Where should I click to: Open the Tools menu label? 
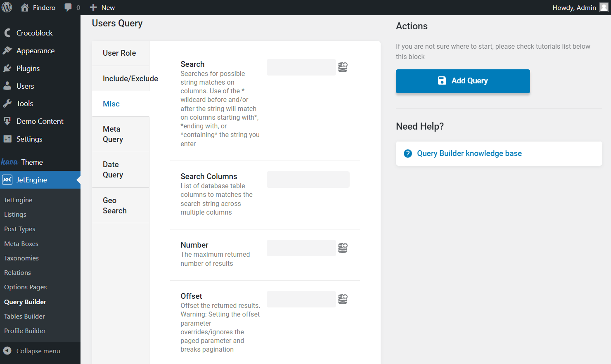click(25, 103)
